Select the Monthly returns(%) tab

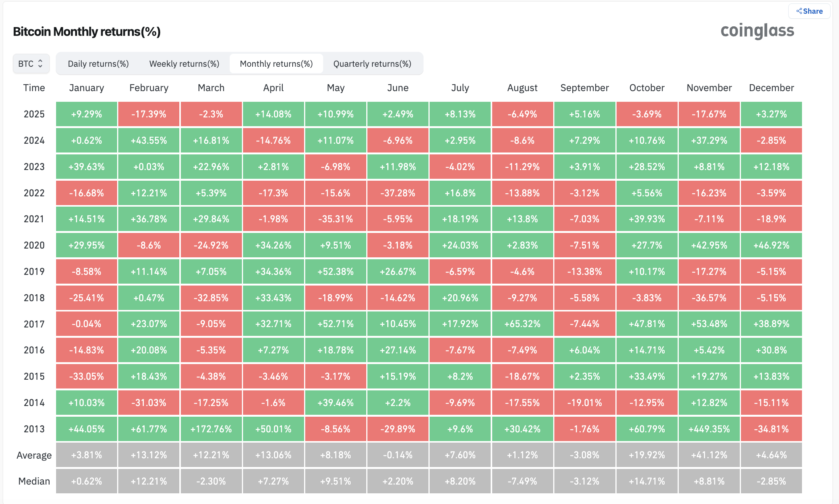tap(276, 63)
